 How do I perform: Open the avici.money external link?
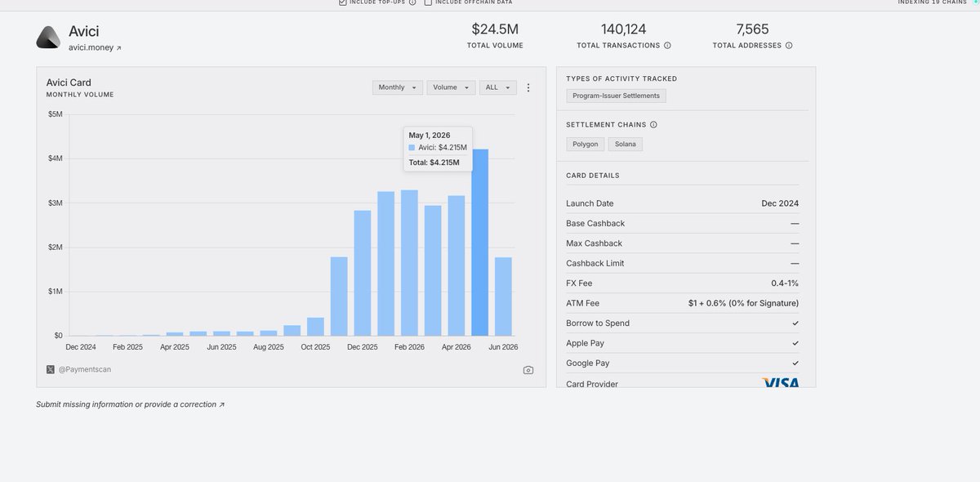pyautogui.click(x=95, y=48)
